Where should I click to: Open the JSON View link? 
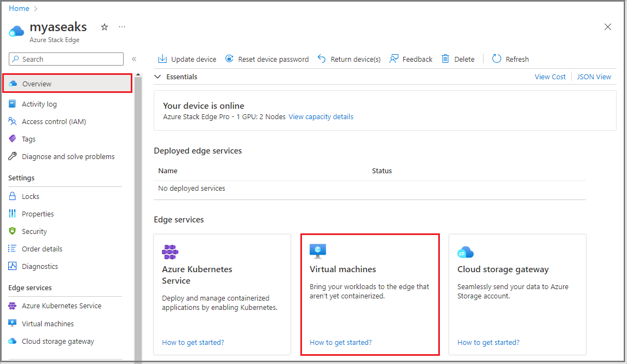(594, 77)
